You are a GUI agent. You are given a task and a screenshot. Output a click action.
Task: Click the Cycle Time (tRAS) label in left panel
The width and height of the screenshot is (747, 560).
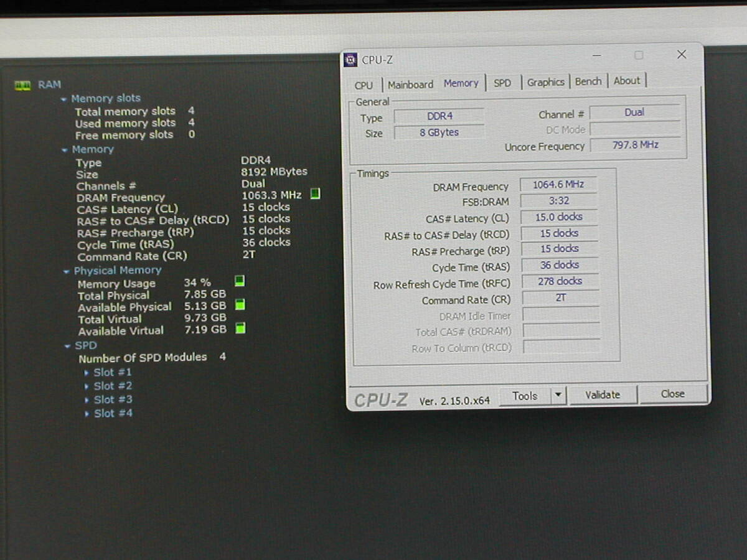[125, 245]
